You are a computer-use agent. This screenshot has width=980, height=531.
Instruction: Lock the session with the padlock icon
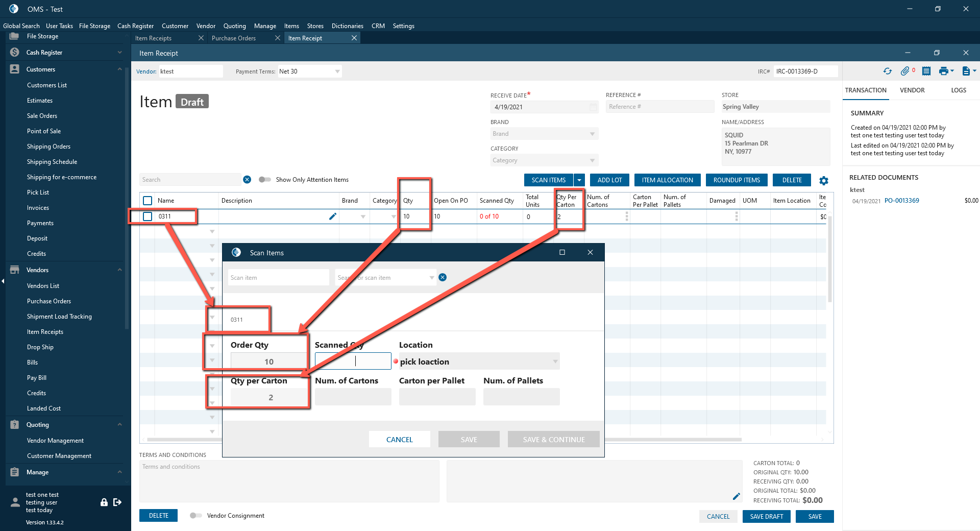104,502
